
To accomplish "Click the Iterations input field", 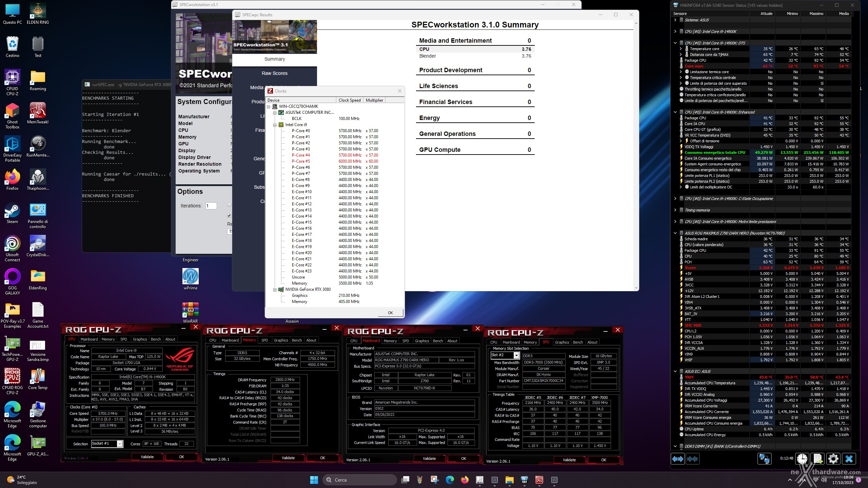I will (211, 206).
